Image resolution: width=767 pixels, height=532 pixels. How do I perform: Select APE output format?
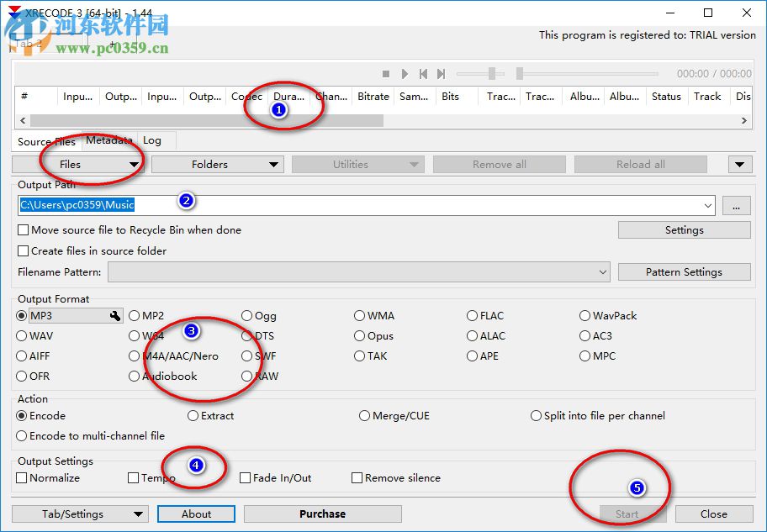pos(472,356)
